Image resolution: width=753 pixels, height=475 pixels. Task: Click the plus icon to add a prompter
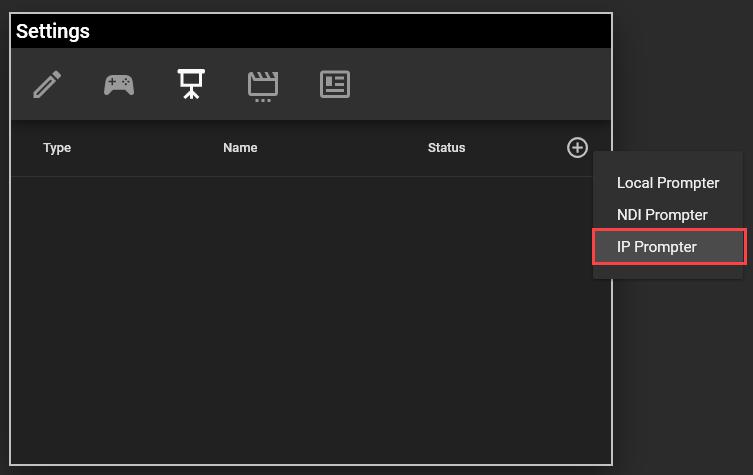577,148
